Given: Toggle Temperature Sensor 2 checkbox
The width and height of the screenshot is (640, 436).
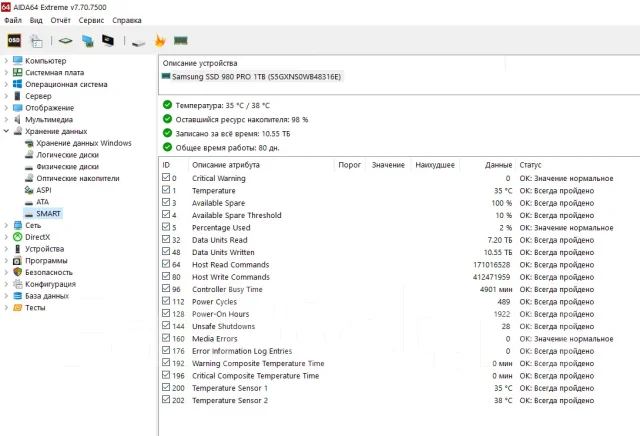Looking at the screenshot, I should pos(166,399).
